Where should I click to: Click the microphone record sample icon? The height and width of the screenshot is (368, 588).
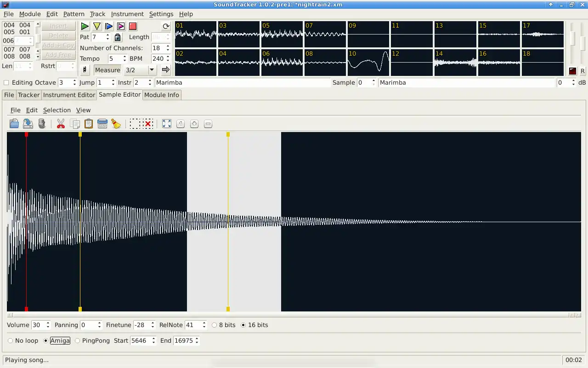pos(42,124)
